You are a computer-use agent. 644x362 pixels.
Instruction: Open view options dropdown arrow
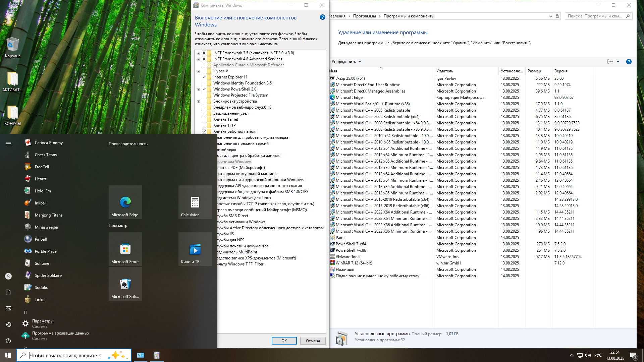pyautogui.click(x=618, y=62)
